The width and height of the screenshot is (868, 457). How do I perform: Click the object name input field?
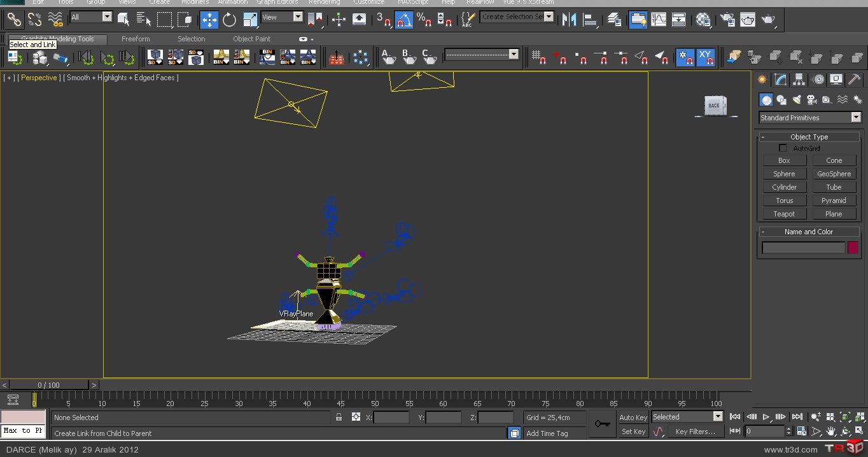[x=804, y=248]
